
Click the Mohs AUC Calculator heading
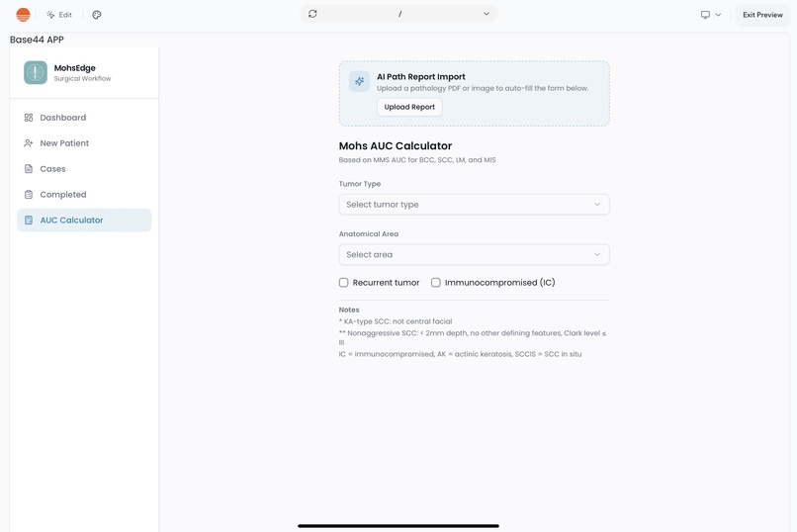pyautogui.click(x=396, y=145)
